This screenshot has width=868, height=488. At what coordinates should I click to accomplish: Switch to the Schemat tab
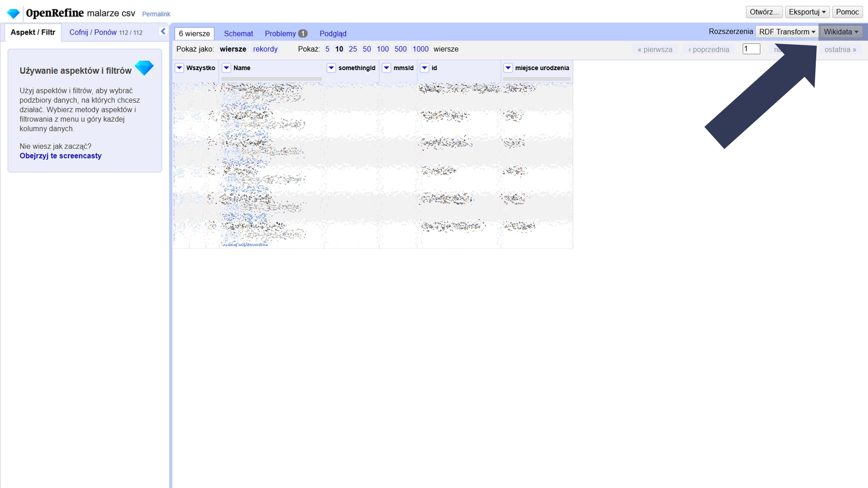click(x=238, y=34)
